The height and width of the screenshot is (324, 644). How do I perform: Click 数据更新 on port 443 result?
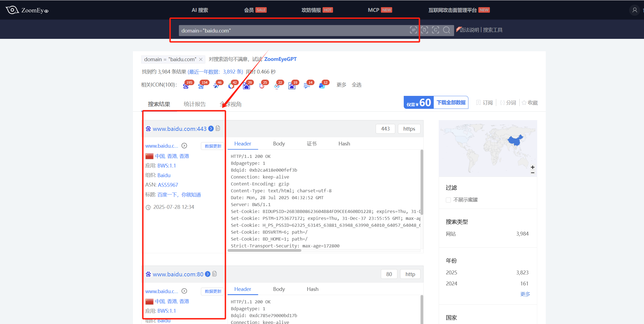[213, 146]
